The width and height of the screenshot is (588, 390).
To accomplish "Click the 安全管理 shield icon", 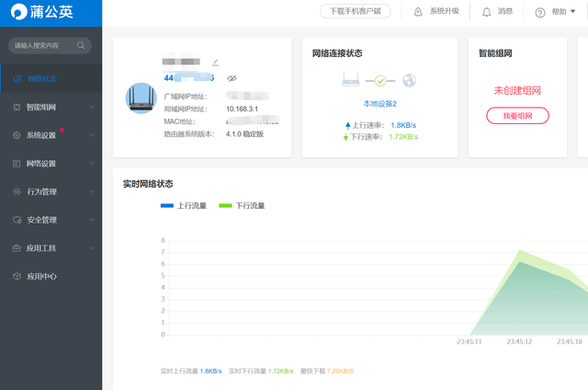I will [17, 220].
